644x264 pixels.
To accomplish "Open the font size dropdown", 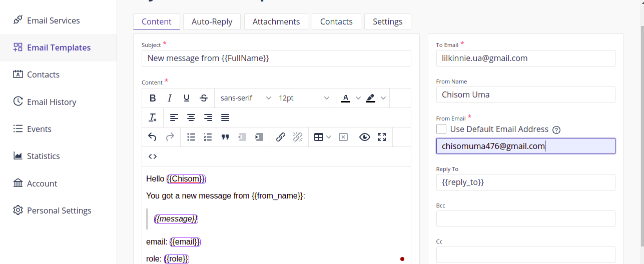I will [x=304, y=98].
